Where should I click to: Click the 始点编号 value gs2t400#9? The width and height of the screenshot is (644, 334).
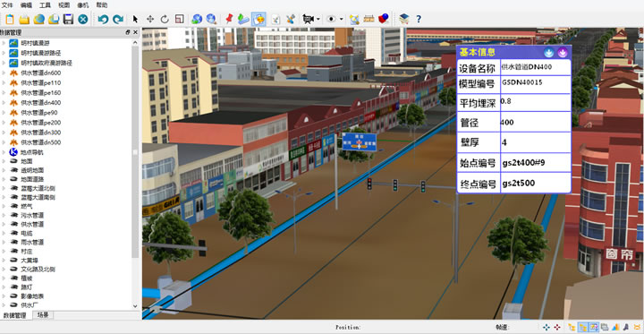click(523, 163)
